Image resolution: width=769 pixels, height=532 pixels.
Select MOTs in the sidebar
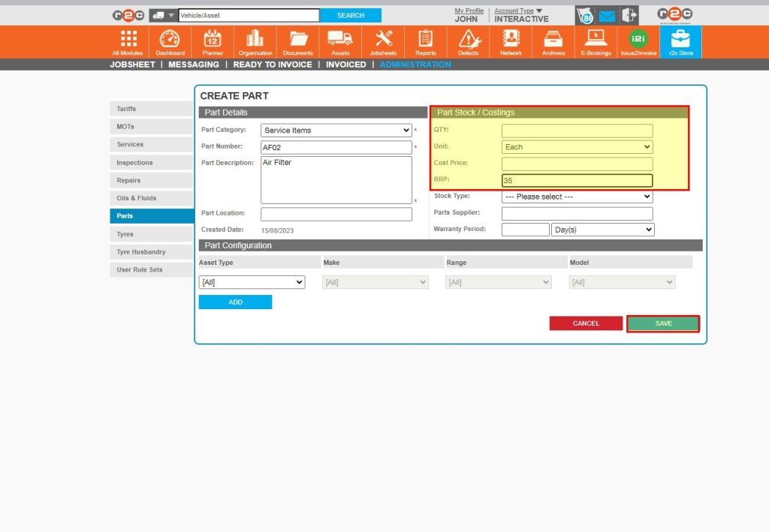[152, 126]
